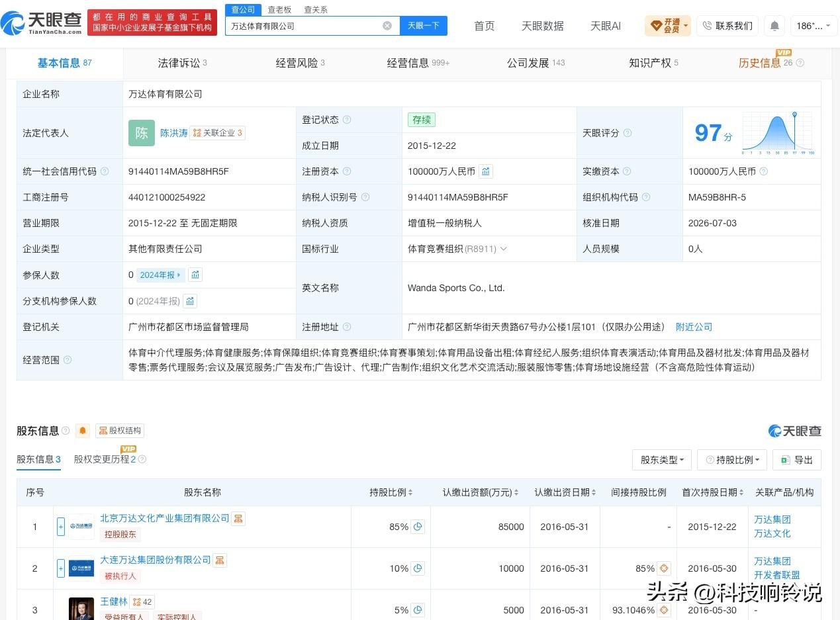Screen dimensions: 840x620
Task: Expand the 国标行业 体育竞赛组织 chevron
Action: [x=503, y=249]
